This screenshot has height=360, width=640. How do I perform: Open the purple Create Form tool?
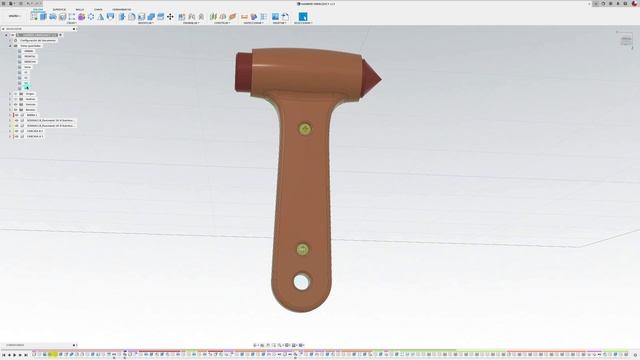[81, 17]
